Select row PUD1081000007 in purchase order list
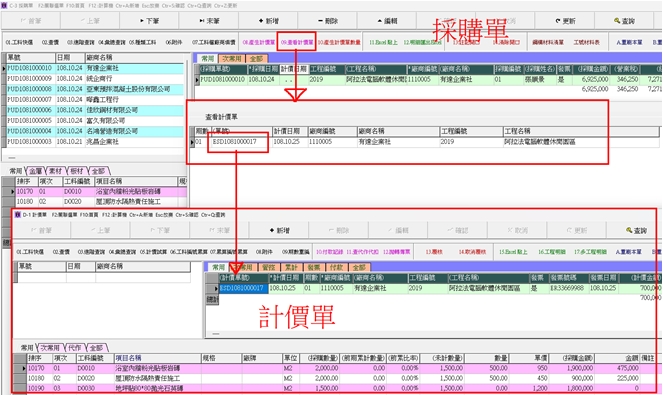This screenshot has height=395, width=663. 95,100
